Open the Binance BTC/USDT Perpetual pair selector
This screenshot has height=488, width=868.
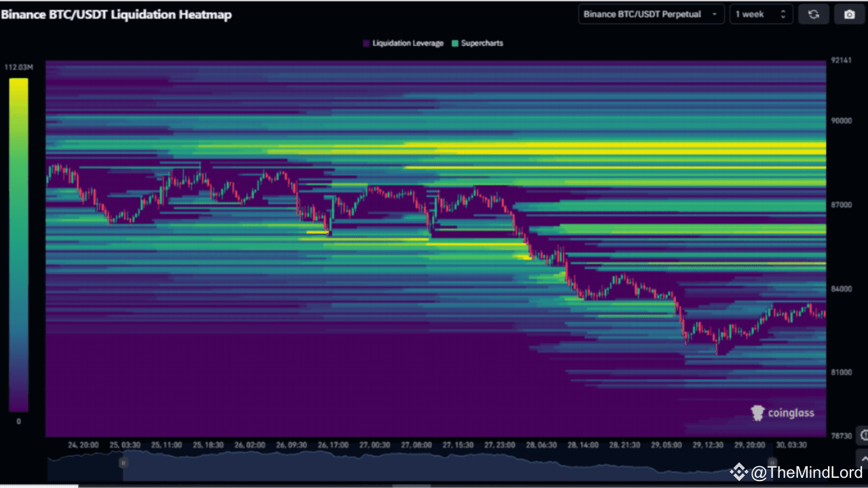pos(650,14)
